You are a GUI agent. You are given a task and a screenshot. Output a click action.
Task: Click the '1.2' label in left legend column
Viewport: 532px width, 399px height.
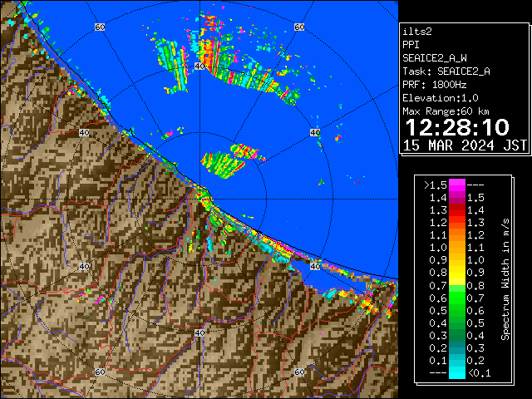pyautogui.click(x=438, y=223)
